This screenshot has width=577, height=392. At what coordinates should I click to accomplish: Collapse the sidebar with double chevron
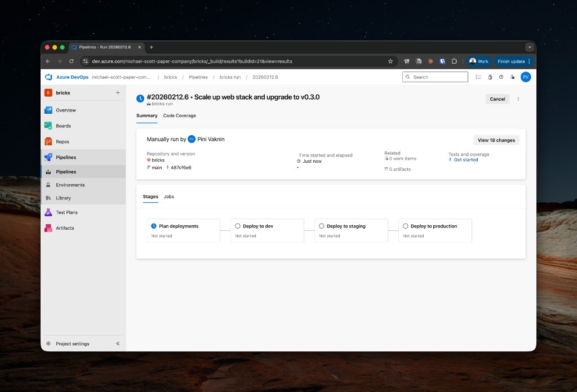[x=118, y=344]
